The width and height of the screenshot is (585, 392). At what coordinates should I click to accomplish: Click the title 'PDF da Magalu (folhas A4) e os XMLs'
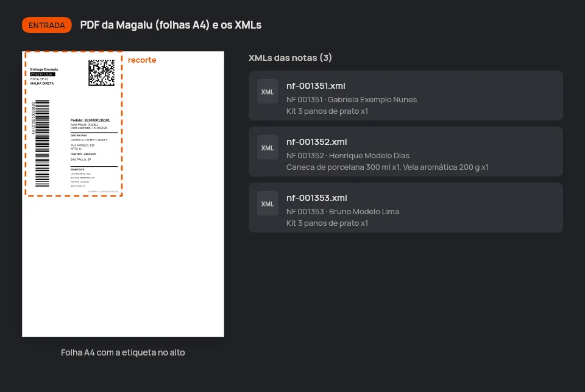coord(171,25)
